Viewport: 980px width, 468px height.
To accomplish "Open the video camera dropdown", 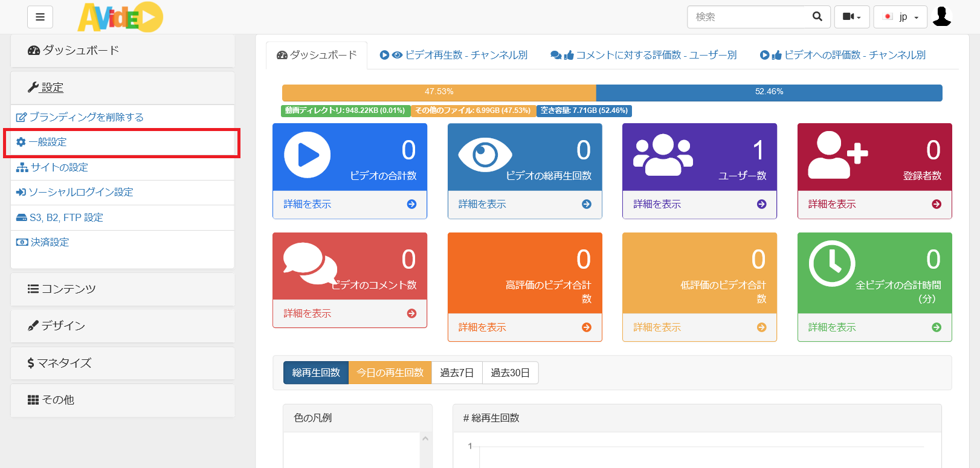I will [852, 17].
